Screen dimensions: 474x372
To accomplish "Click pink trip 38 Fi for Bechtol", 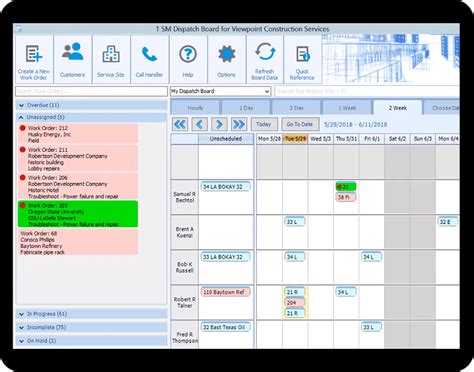I will (346, 197).
